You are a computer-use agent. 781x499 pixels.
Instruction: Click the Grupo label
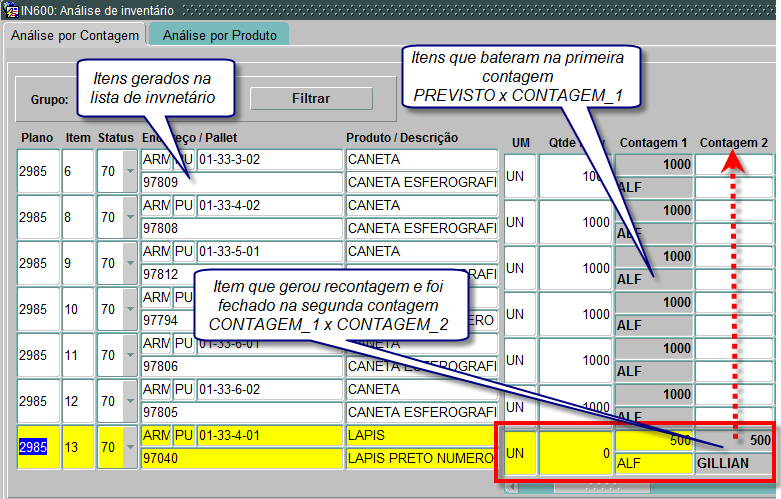coord(49,99)
